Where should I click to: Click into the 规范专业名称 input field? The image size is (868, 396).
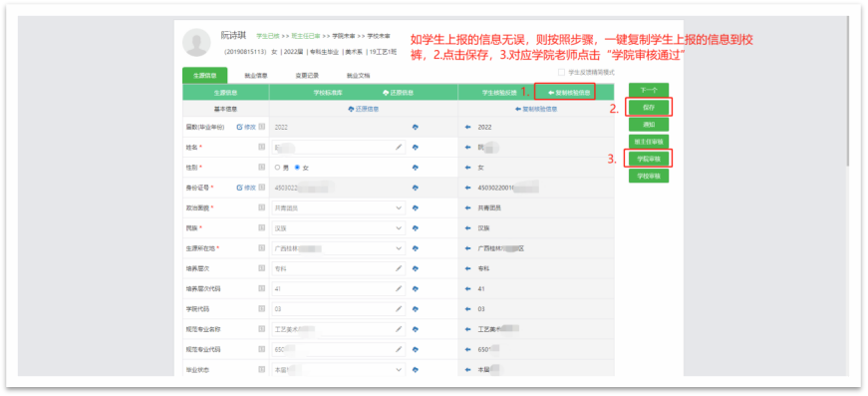(x=339, y=329)
